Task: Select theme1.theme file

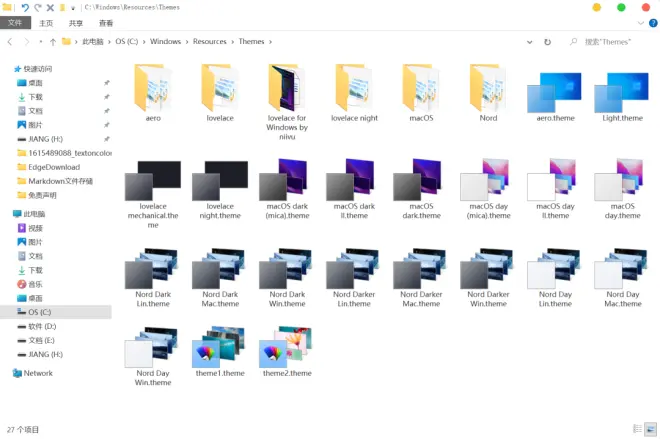Action: click(x=220, y=352)
